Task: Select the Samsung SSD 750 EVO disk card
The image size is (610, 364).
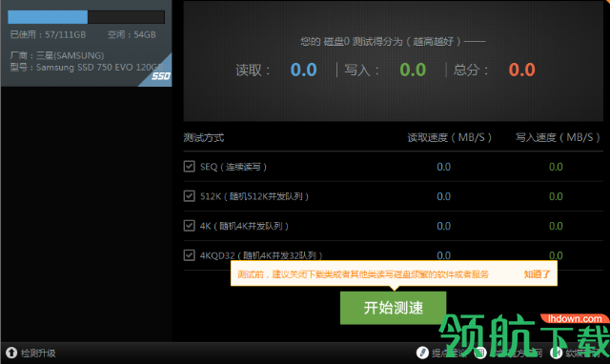Action: 86,43
